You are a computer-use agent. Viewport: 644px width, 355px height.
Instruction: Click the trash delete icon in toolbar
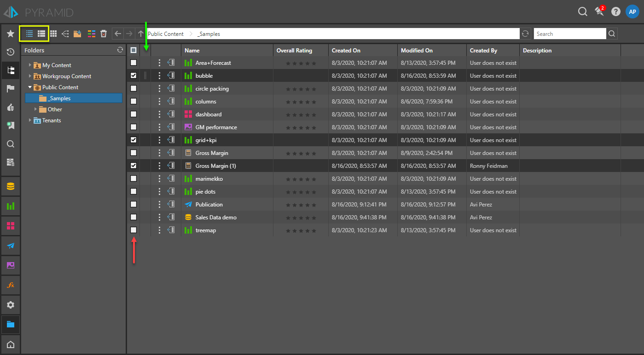pos(104,34)
